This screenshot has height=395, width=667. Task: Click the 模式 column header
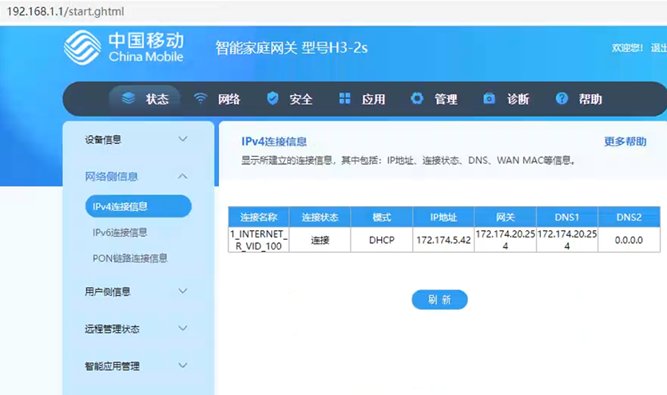pos(382,217)
